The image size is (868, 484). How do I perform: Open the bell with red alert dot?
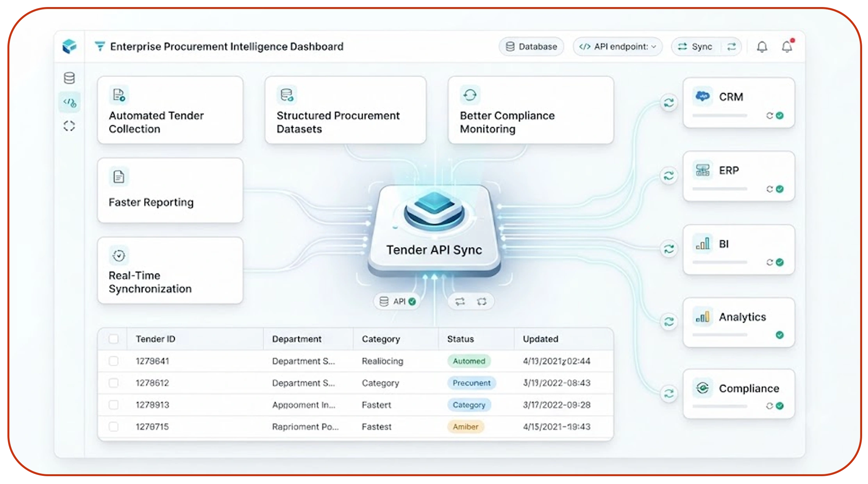(787, 46)
